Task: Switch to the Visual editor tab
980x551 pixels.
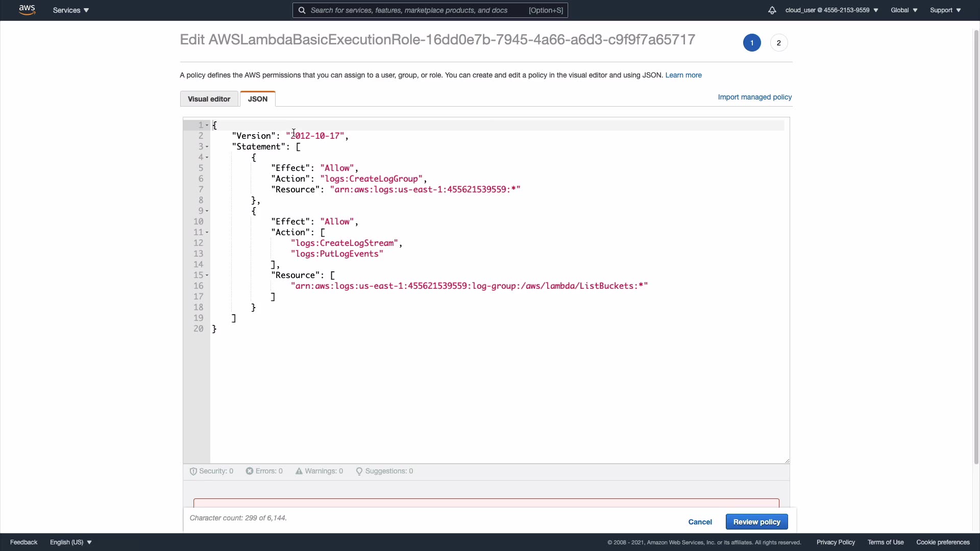Action: point(209,99)
